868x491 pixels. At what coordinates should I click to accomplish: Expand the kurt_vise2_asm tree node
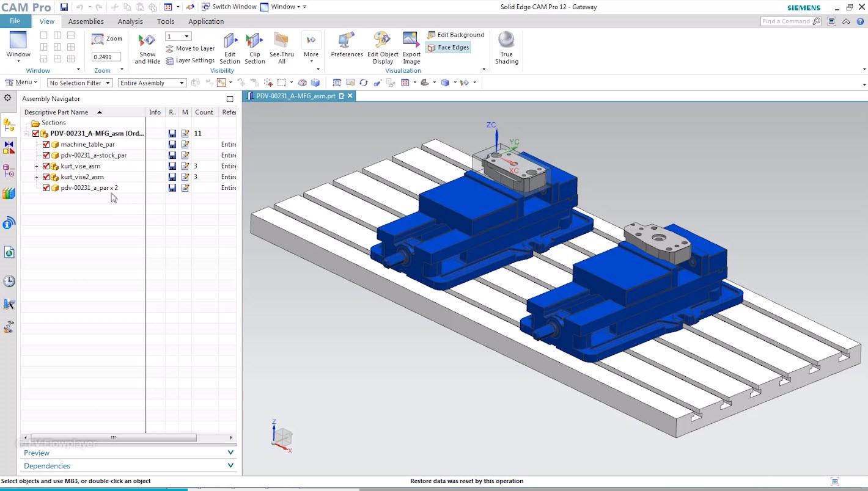point(36,176)
